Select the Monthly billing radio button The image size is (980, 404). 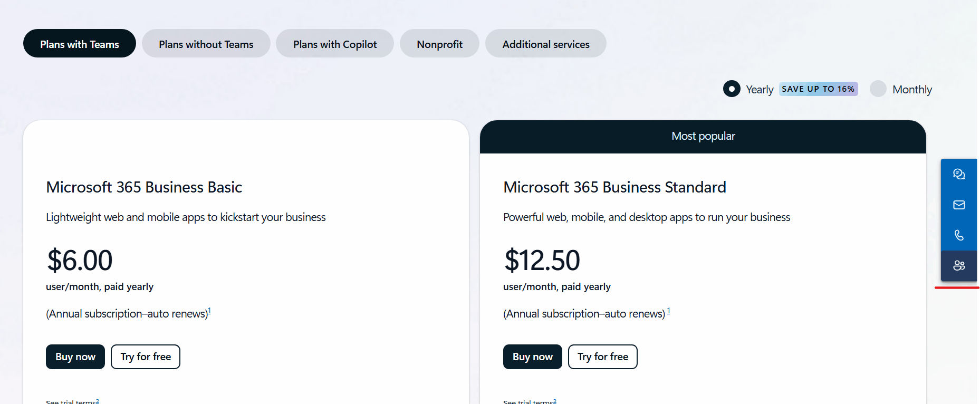pyautogui.click(x=878, y=89)
